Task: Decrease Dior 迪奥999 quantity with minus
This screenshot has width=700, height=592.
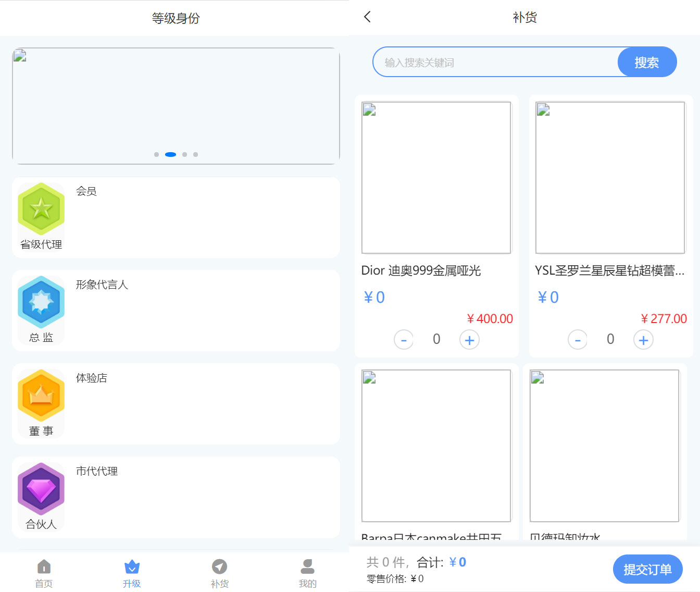Action: click(404, 340)
